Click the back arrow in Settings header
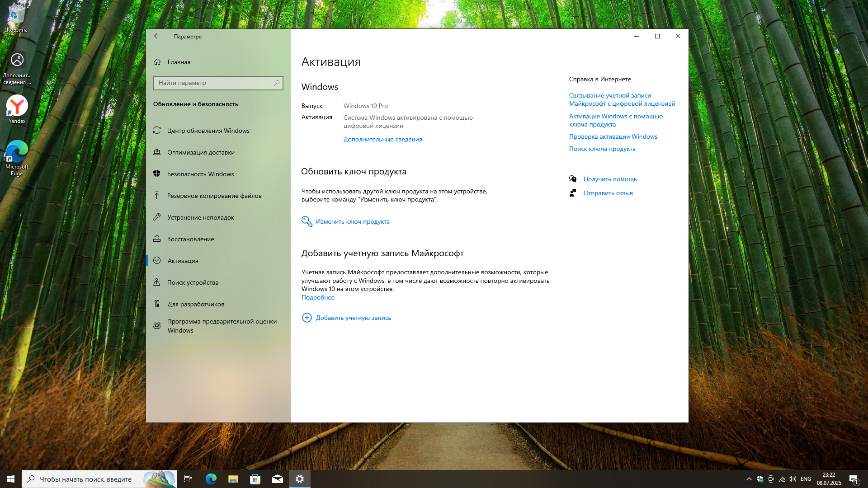 (x=157, y=36)
